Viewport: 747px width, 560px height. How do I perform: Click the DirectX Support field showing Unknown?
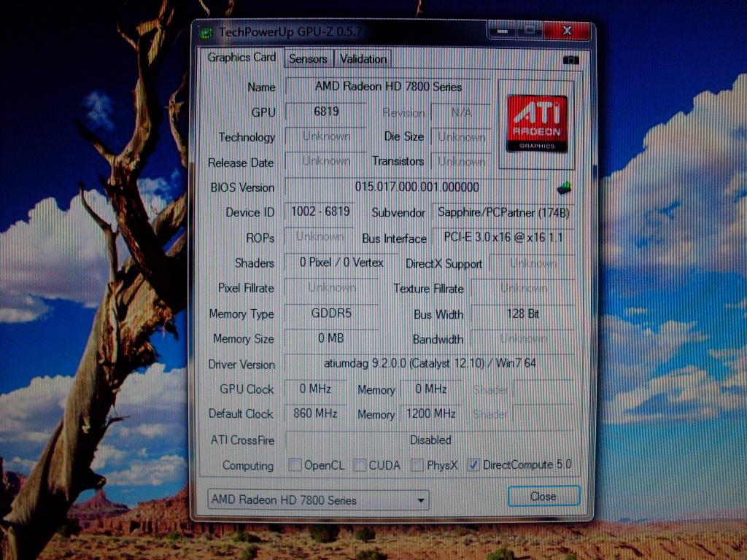click(533, 263)
